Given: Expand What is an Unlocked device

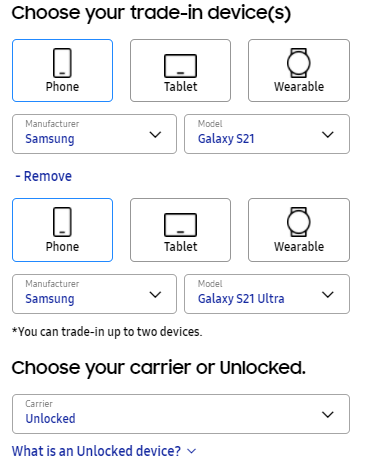Looking at the screenshot, I should 104,451.
